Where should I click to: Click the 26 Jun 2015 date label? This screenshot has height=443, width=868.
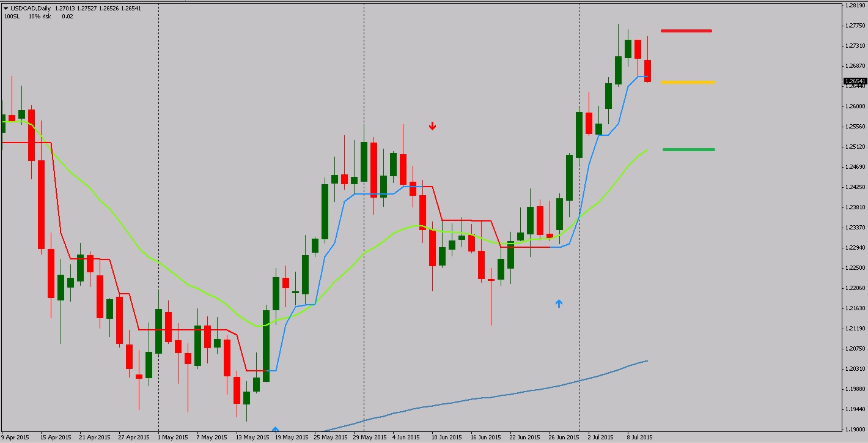pos(564,437)
